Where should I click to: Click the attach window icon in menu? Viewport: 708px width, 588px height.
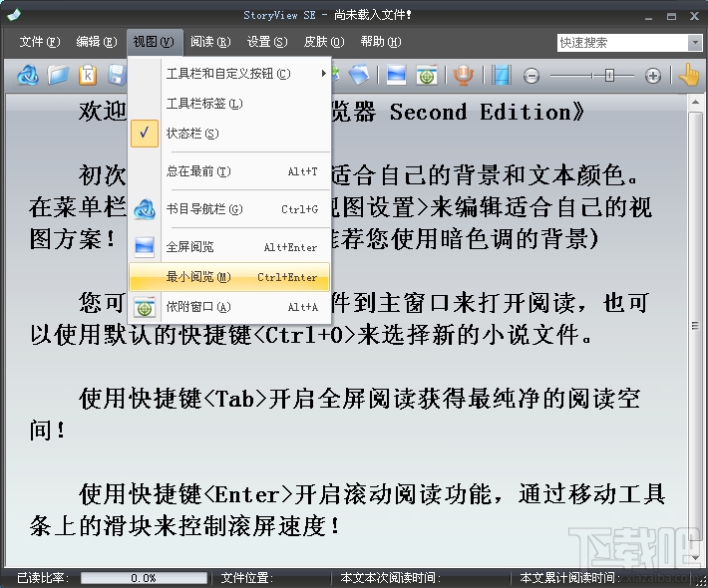pos(145,307)
